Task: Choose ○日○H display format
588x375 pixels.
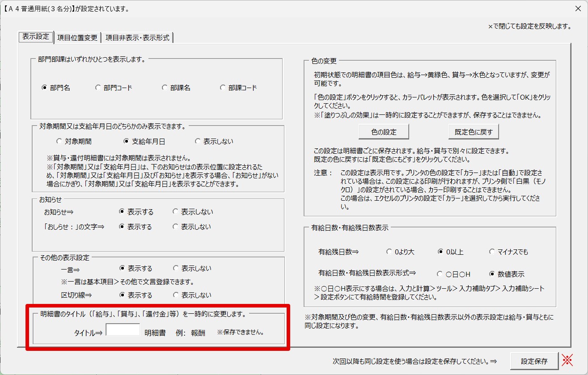Action: click(440, 274)
